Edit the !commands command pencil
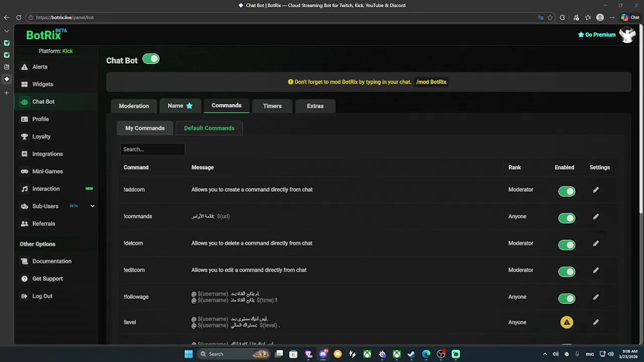This screenshot has width=644, height=362. (x=596, y=216)
